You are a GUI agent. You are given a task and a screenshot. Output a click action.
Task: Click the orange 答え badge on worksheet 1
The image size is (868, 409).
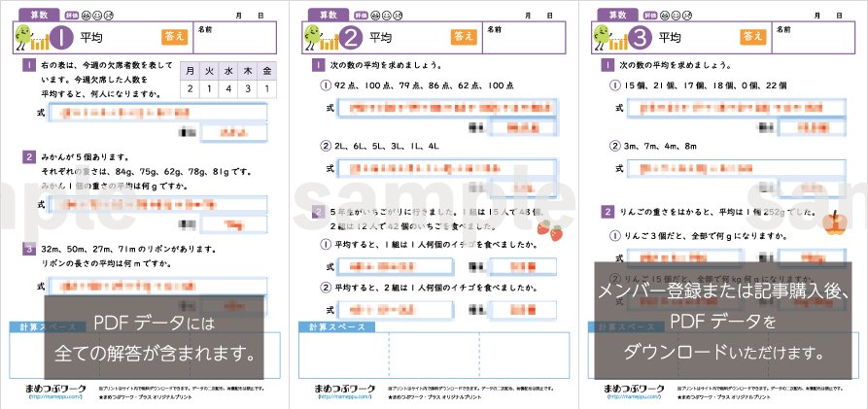(174, 37)
